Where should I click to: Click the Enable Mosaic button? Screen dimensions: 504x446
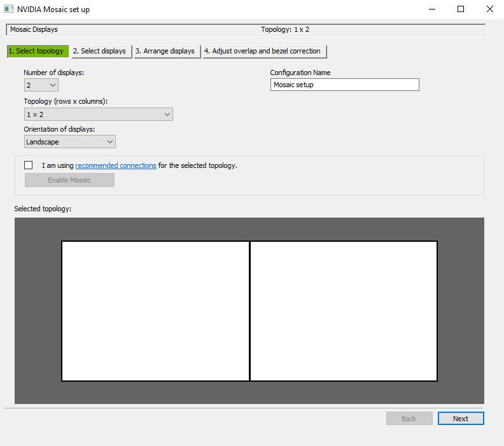click(69, 180)
